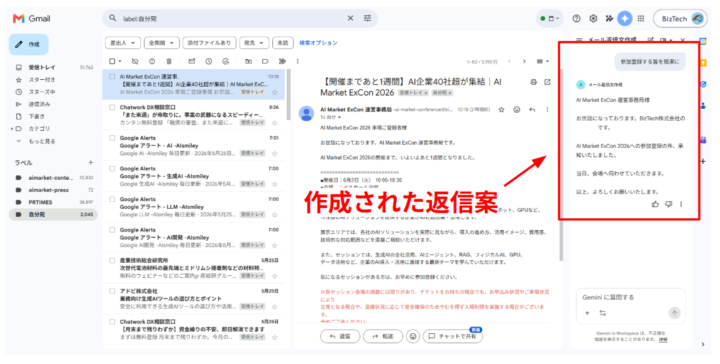
Task: Open search filter options slider icon
Action: coord(367,18)
